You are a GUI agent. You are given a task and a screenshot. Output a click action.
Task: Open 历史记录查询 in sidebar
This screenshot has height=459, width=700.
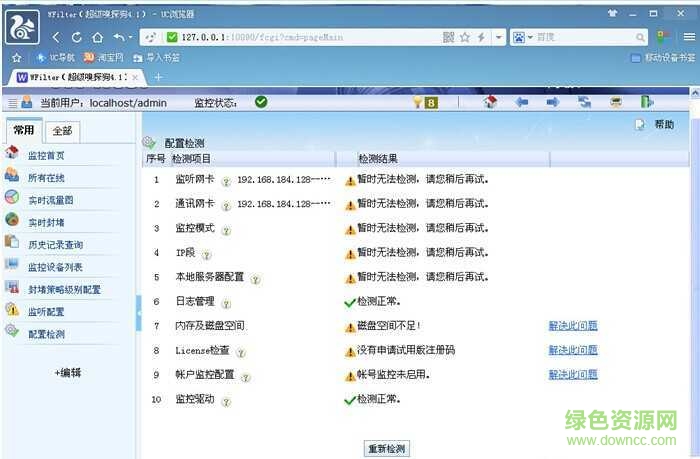coord(55,245)
